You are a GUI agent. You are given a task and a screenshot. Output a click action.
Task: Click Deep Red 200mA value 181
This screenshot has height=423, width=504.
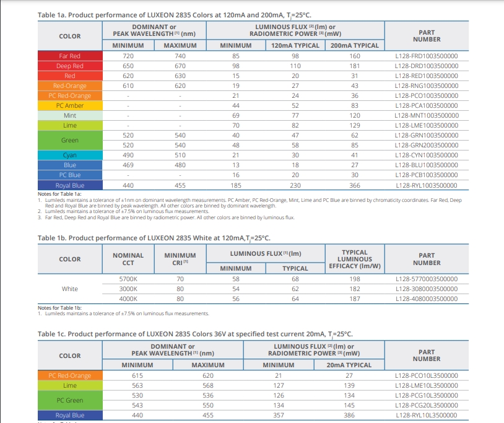tap(355, 66)
